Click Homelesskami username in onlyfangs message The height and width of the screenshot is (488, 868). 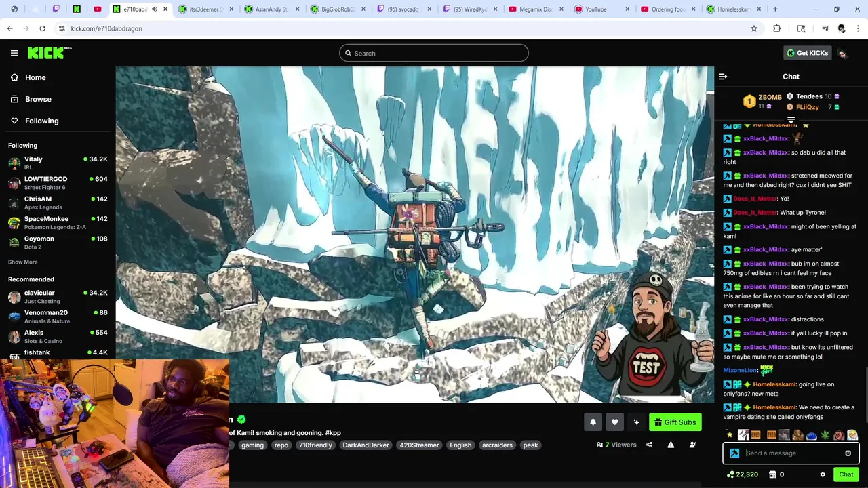pyautogui.click(x=774, y=407)
